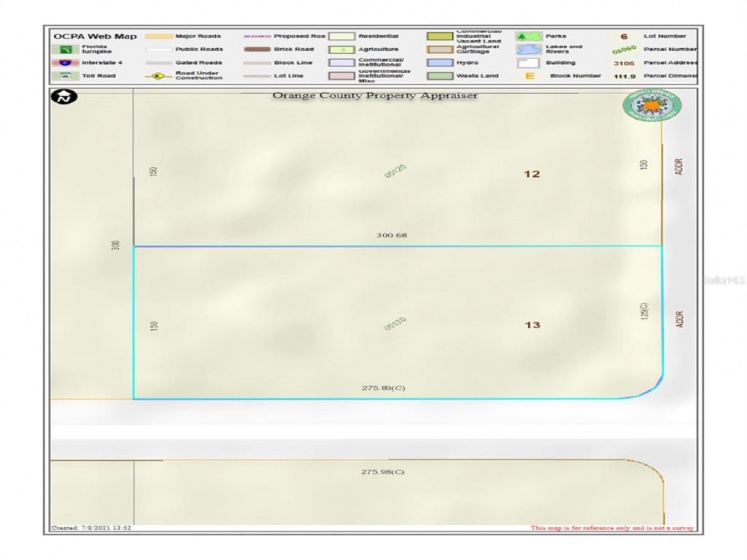Click the Florida Turnpike legend icon

(66, 49)
